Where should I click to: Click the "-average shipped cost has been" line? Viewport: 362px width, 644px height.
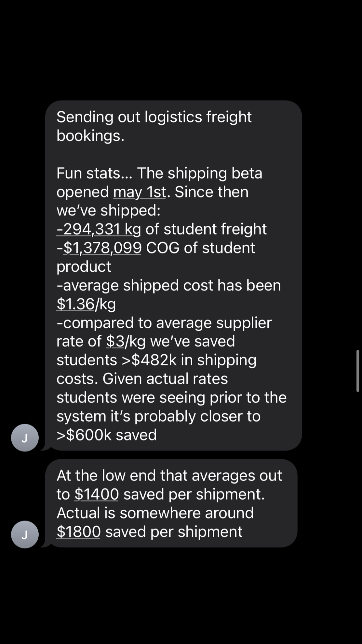(169, 286)
